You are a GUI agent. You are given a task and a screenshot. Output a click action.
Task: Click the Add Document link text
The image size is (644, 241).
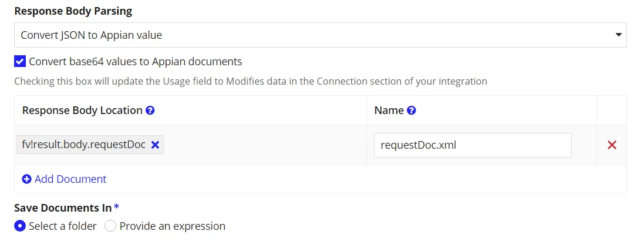pyautogui.click(x=70, y=179)
